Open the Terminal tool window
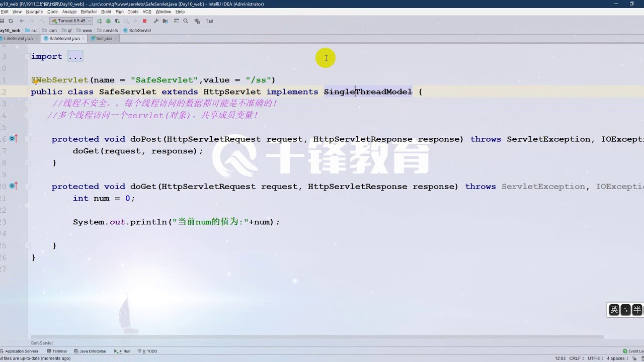This screenshot has width=644, height=362. click(57, 351)
